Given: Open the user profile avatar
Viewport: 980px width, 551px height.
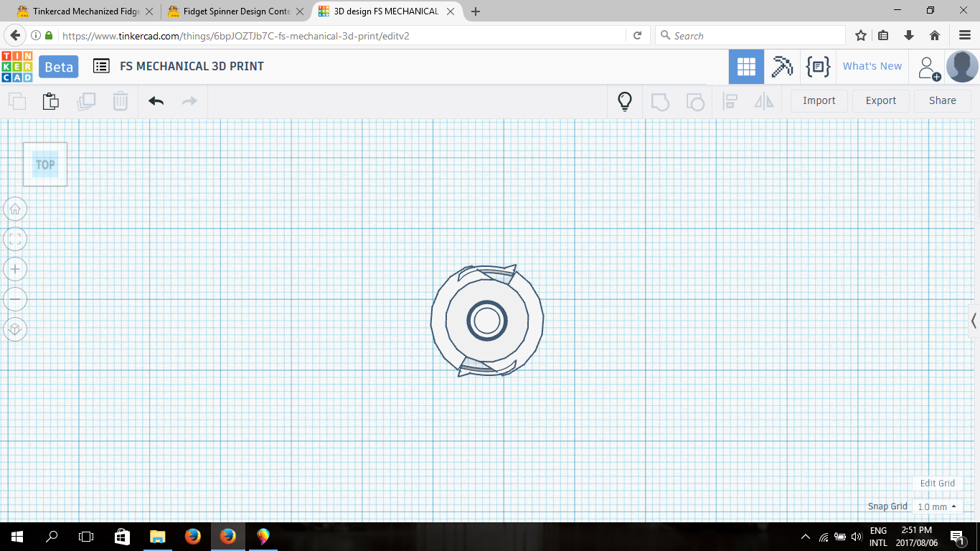Looking at the screenshot, I should (x=962, y=67).
